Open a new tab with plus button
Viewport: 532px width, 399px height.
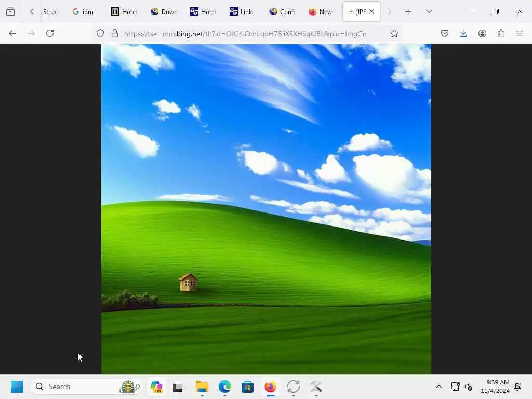(x=408, y=12)
